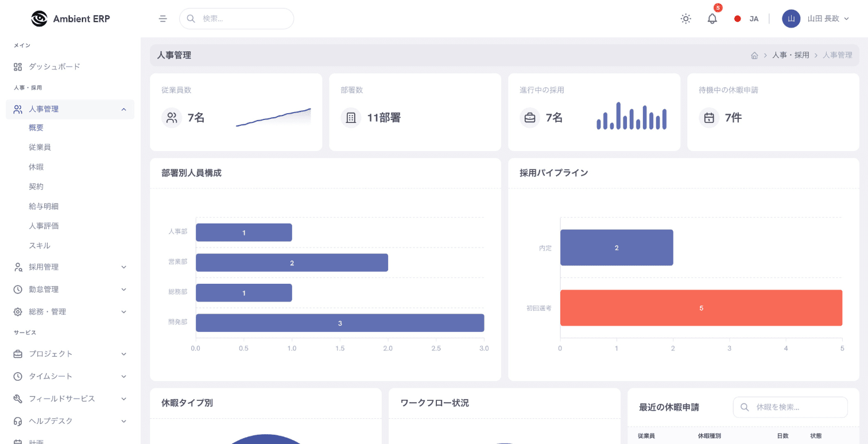Click the home icon in the breadcrumb
868x444 pixels.
coord(754,55)
